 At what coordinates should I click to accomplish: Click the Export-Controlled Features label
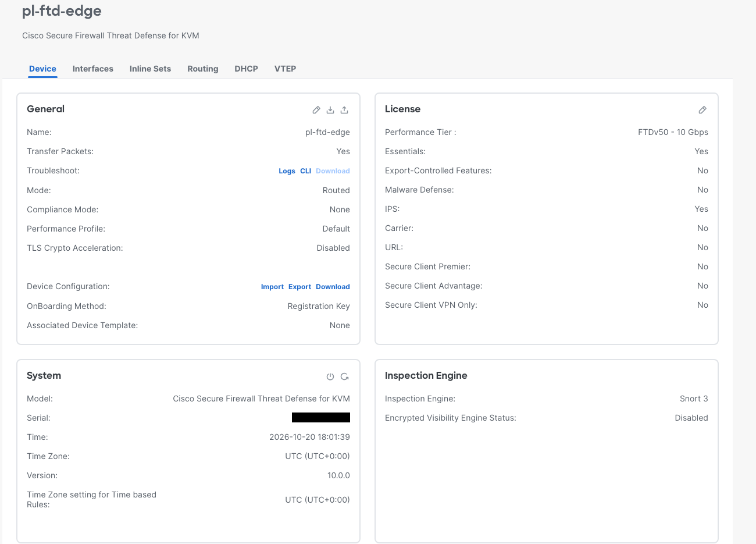point(438,170)
